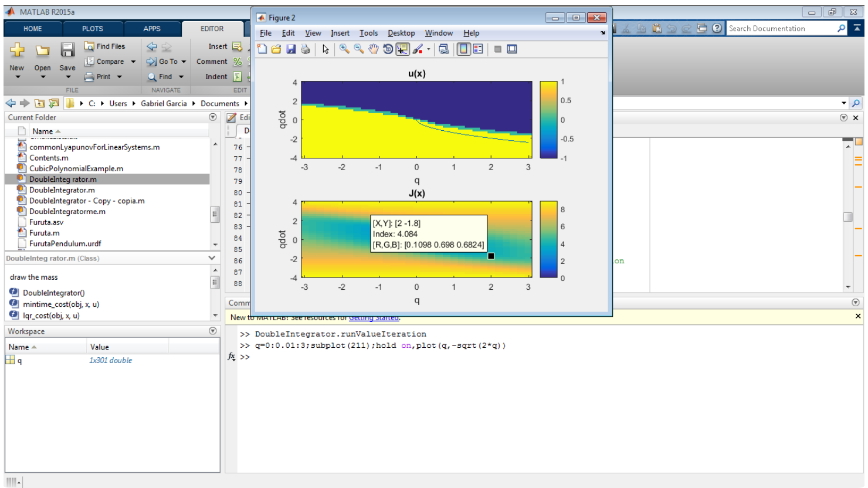The height and width of the screenshot is (488, 868).
Task: Open the File menu in Figure 2
Action: pos(266,33)
